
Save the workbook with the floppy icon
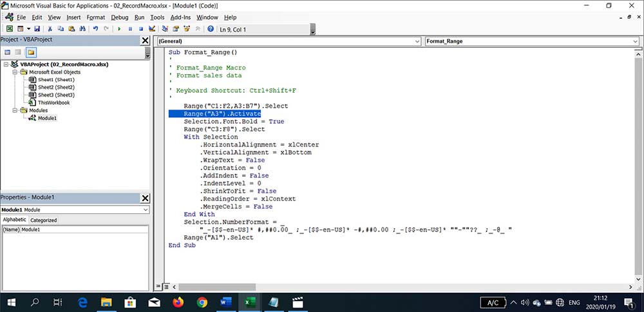coord(37,29)
